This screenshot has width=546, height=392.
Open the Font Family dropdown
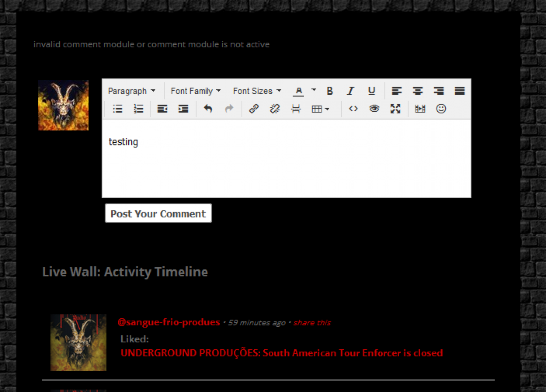click(196, 91)
